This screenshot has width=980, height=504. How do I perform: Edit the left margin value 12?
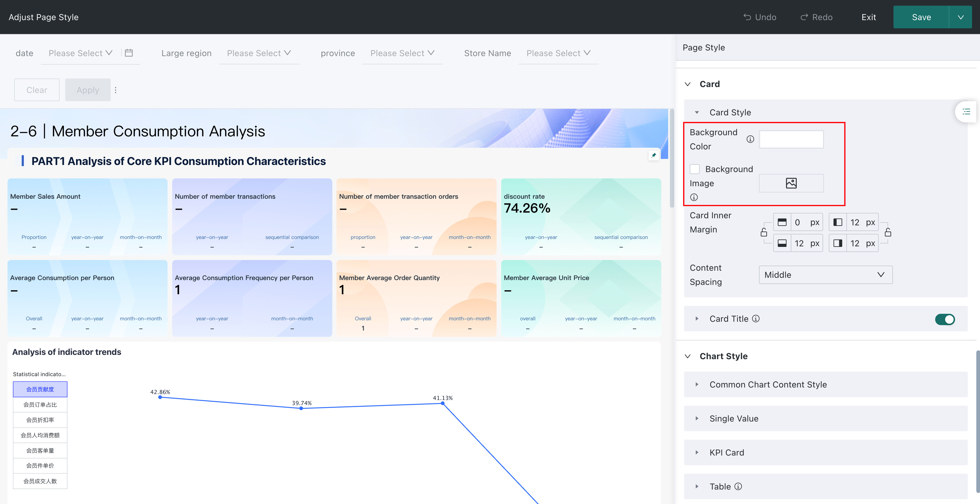click(x=855, y=222)
